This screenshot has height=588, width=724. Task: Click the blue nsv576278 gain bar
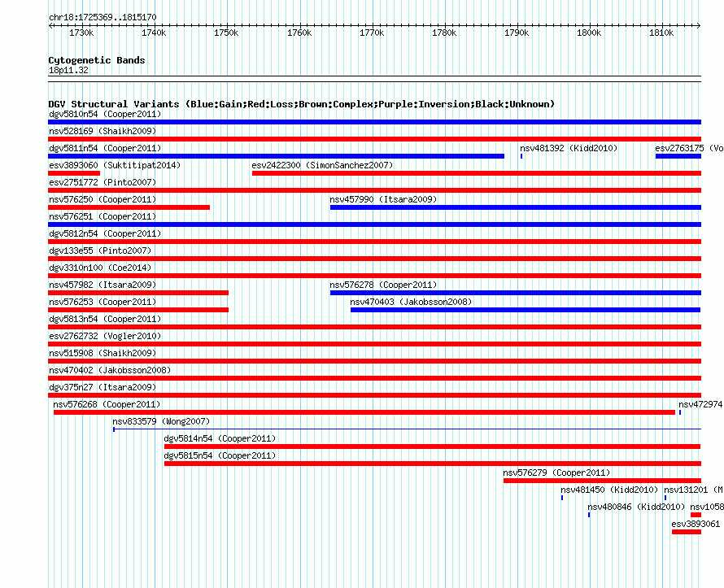coord(516,293)
